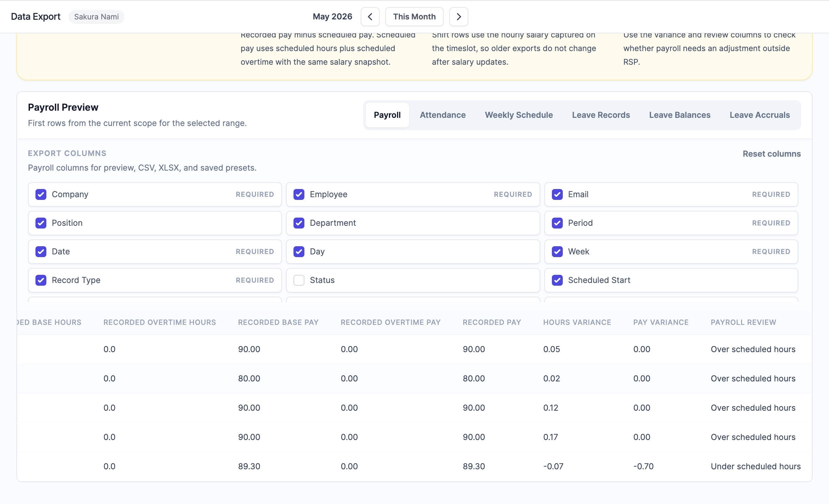The width and height of the screenshot is (829, 504).
Task: Select the 0.02 hours variance cell
Action: click(552, 379)
